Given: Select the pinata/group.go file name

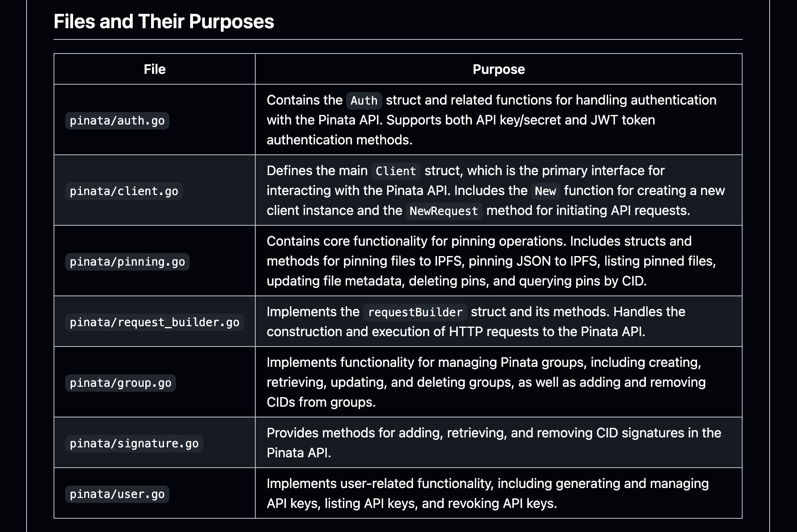Looking at the screenshot, I should coord(120,383).
